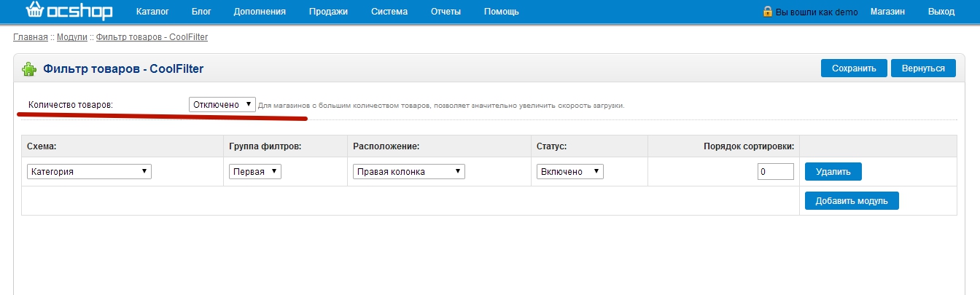Open the Система menu
The height and width of the screenshot is (295, 980).
pyautogui.click(x=389, y=12)
